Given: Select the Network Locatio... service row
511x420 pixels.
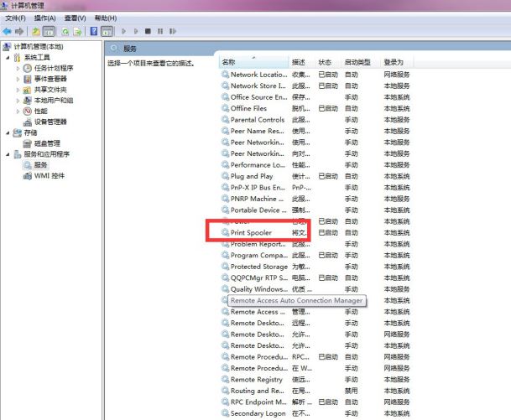Looking at the screenshot, I should point(258,75).
